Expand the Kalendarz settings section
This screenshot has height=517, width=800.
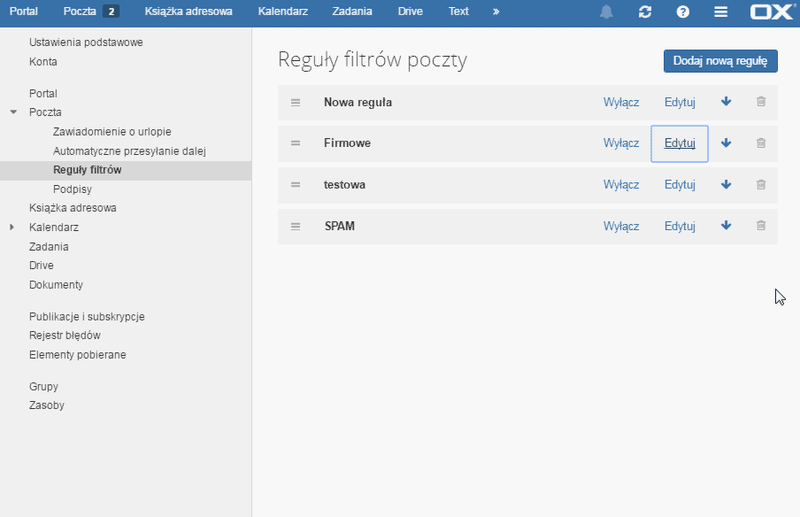(x=12, y=227)
